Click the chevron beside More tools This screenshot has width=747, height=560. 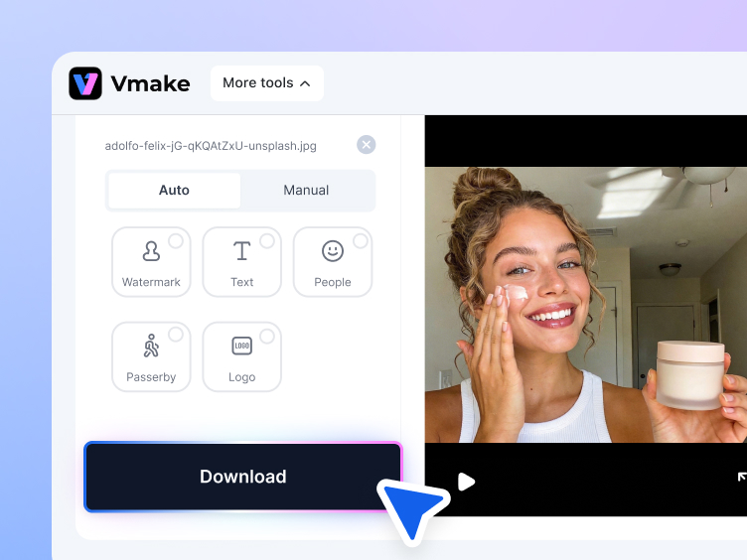305,83
